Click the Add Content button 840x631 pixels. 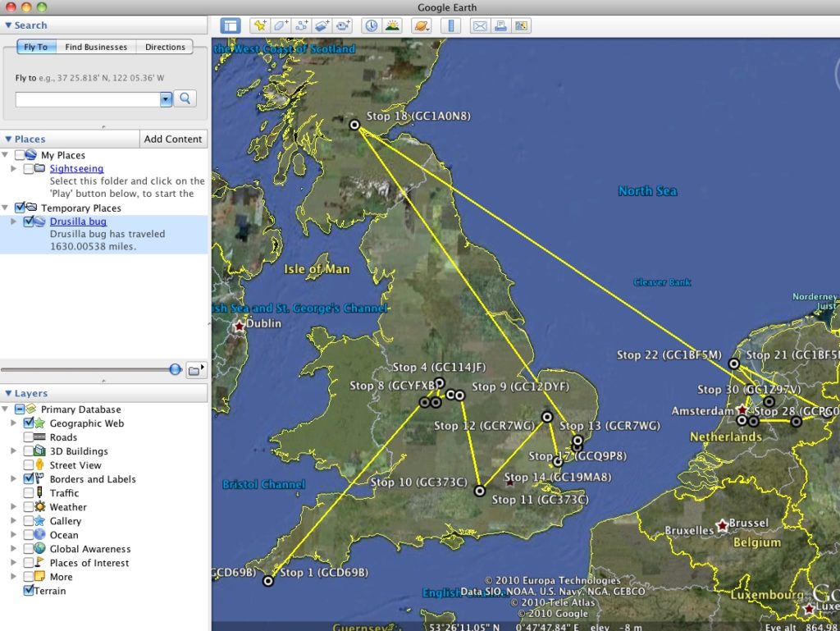coord(173,138)
